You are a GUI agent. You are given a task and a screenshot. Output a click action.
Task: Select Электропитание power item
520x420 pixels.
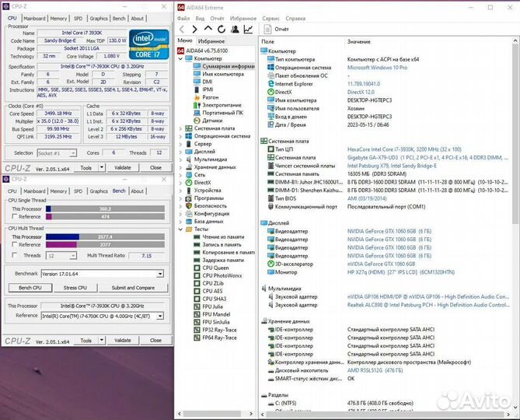222,105
